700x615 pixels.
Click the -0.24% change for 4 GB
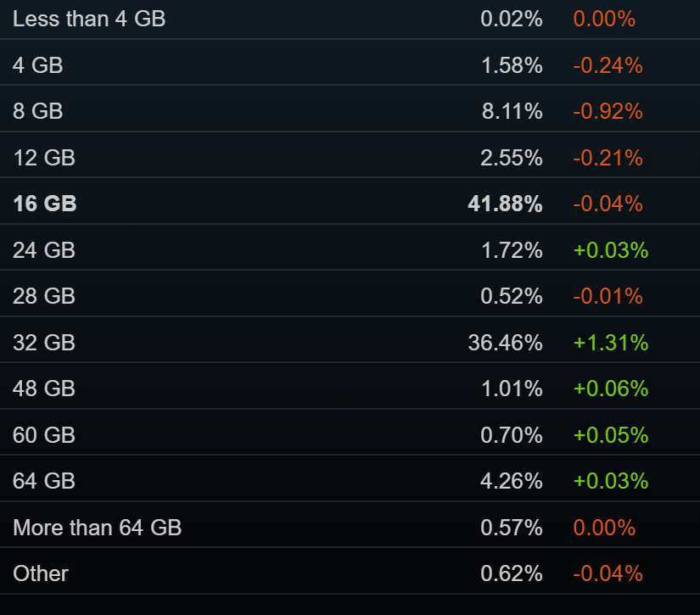(608, 65)
